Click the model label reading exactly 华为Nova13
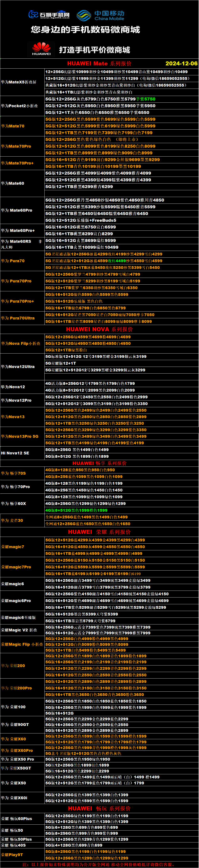This screenshot has width=199, height=868. click(x=13, y=417)
